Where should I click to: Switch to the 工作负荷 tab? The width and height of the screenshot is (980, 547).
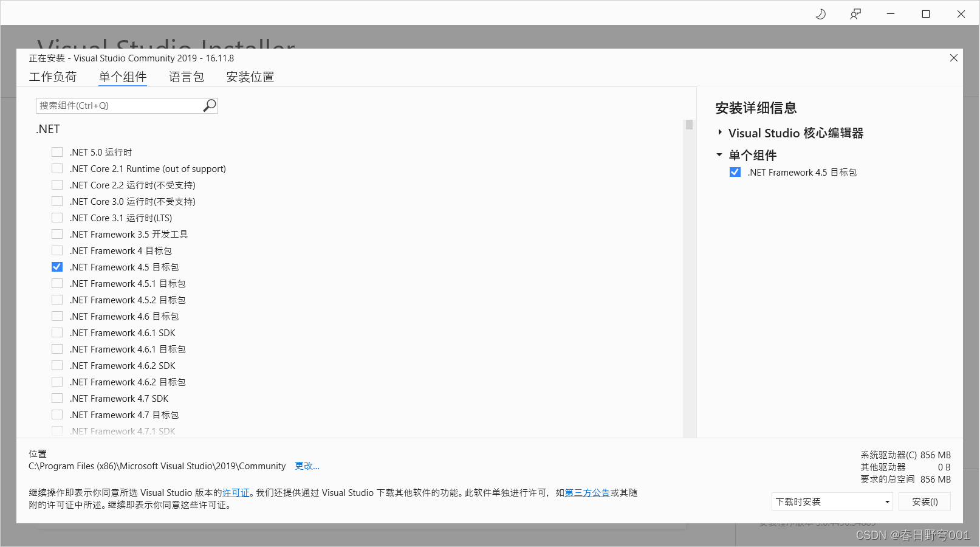point(53,77)
